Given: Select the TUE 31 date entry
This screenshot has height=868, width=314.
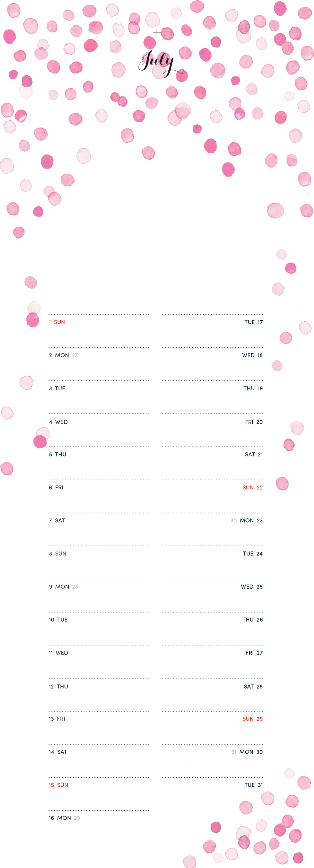Looking at the screenshot, I should click(254, 785).
